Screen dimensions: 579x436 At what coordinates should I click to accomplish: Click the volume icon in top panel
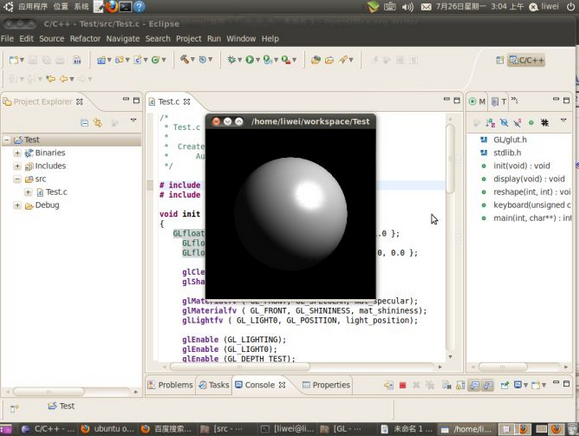pyautogui.click(x=408, y=7)
